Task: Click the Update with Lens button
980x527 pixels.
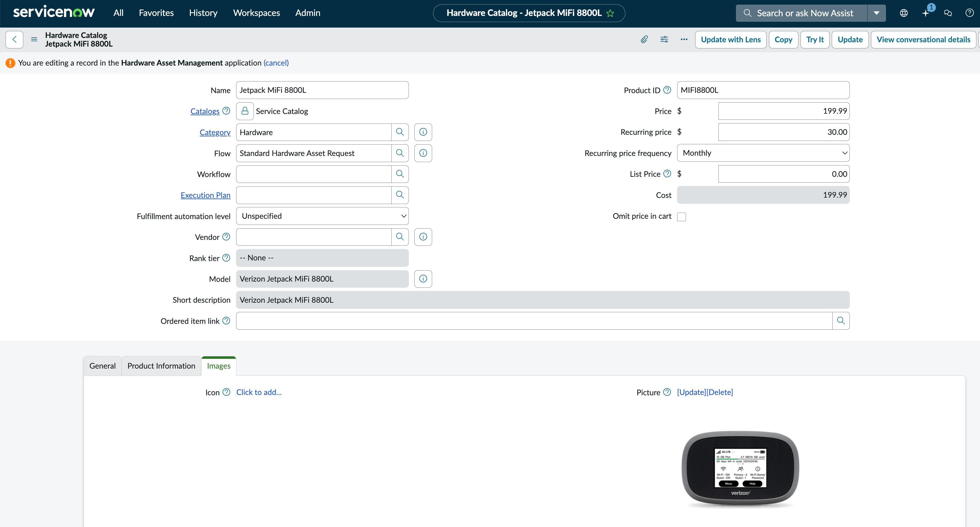Action: pos(731,40)
